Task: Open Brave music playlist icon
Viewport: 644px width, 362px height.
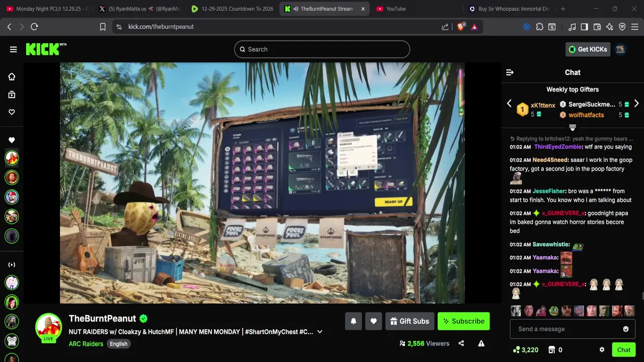Action: (x=572, y=27)
